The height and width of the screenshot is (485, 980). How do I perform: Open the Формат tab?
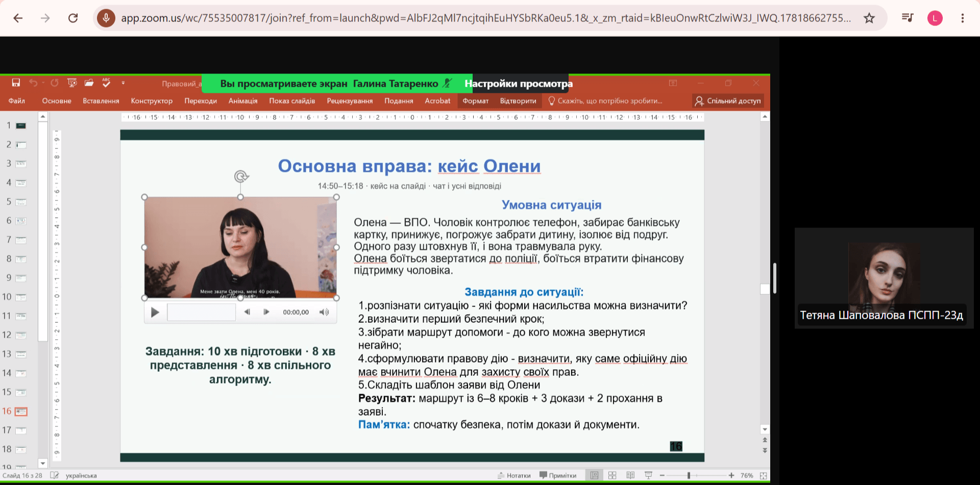pyautogui.click(x=476, y=101)
